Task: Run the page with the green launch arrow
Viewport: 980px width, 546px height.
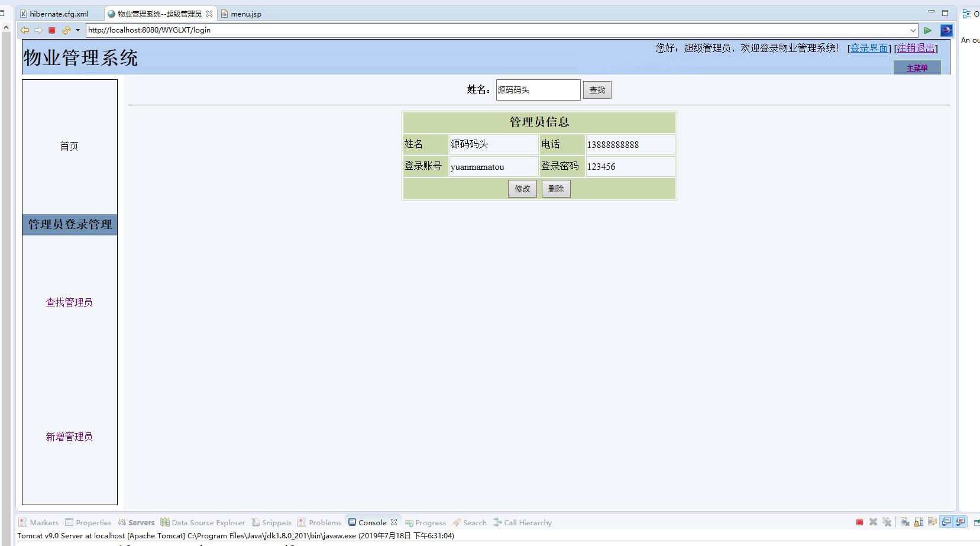Action: point(928,30)
